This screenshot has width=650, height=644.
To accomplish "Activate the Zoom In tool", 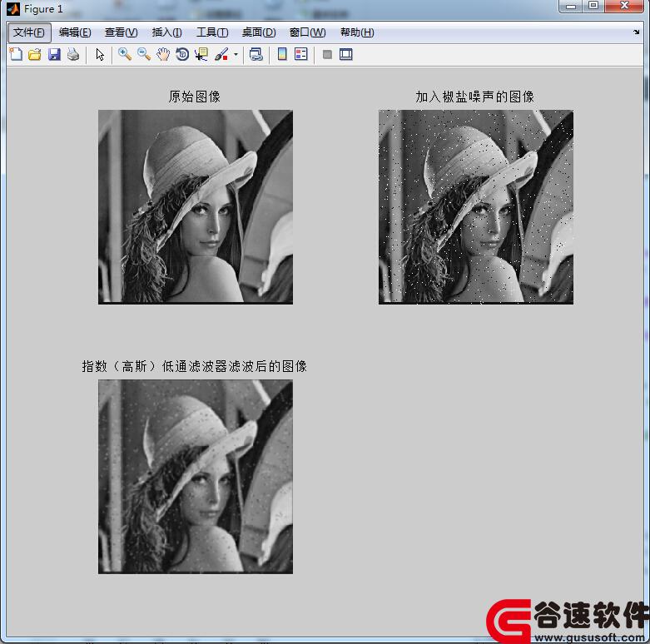I will coord(124,54).
